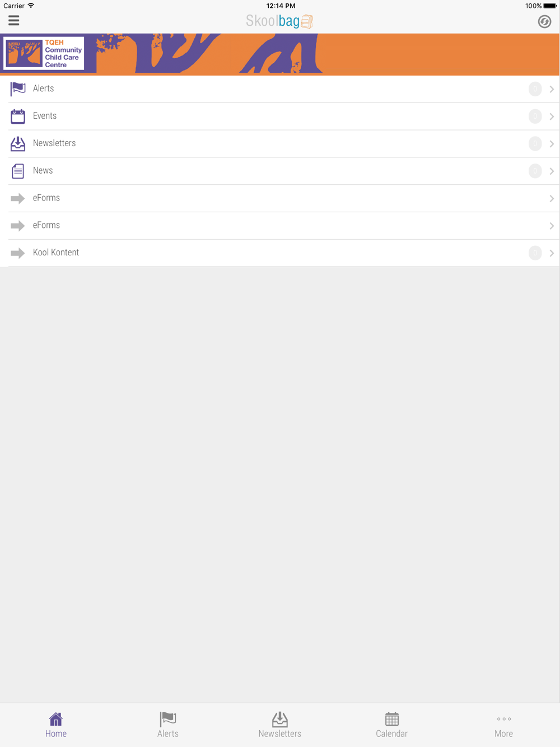Click the Kool Kontent arrow icon
560x747 pixels.
tap(18, 253)
